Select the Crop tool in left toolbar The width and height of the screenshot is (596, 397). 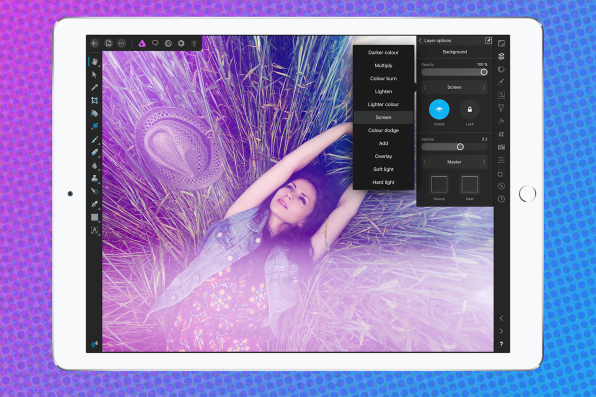click(94, 100)
